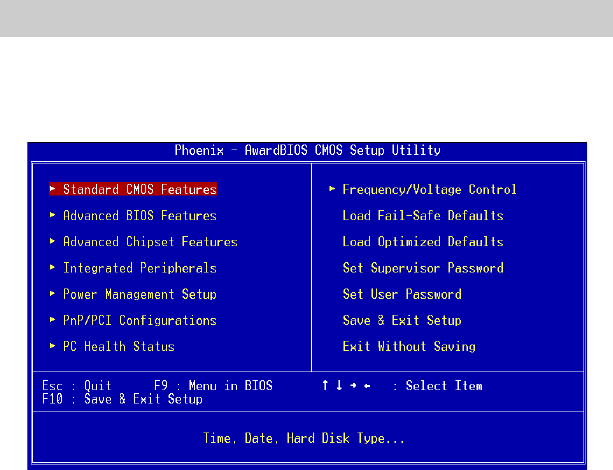The width and height of the screenshot is (613, 470).
Task: Click the down arrow key symbol in legend
Action: [x=339, y=386]
